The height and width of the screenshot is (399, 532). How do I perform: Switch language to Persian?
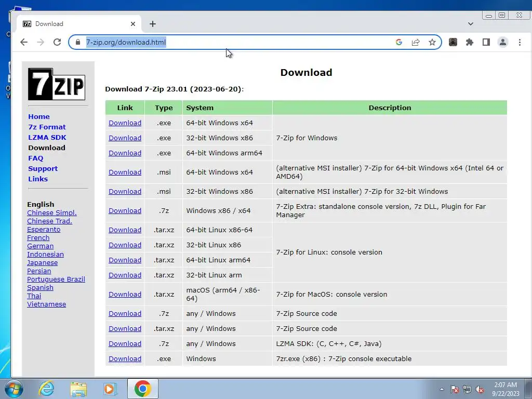pos(39,271)
